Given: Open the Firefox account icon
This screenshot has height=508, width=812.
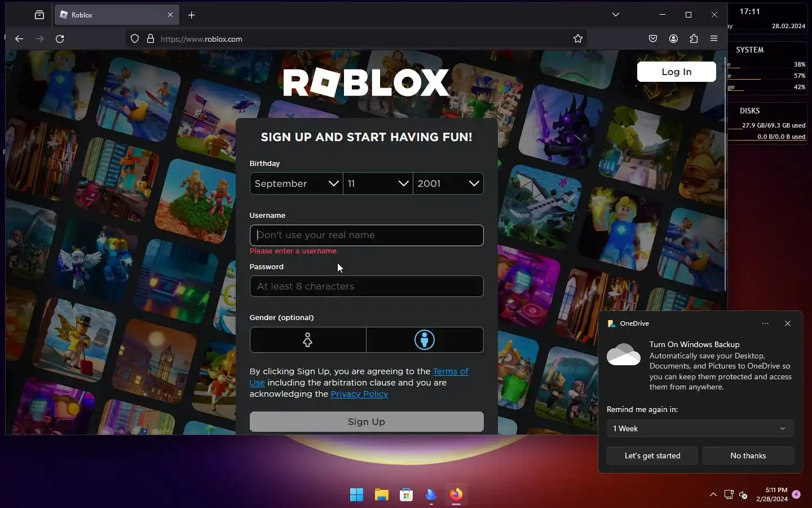Looking at the screenshot, I should (x=673, y=39).
